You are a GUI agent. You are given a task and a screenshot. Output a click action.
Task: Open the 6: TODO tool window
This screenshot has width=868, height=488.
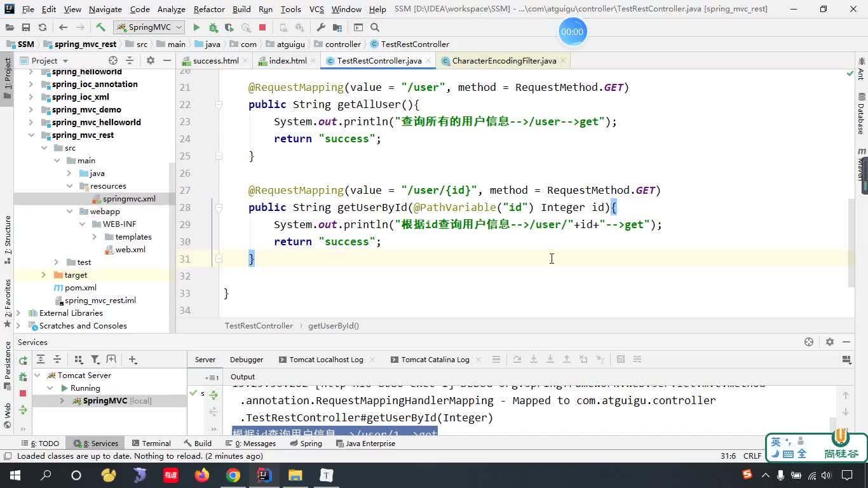click(x=40, y=444)
